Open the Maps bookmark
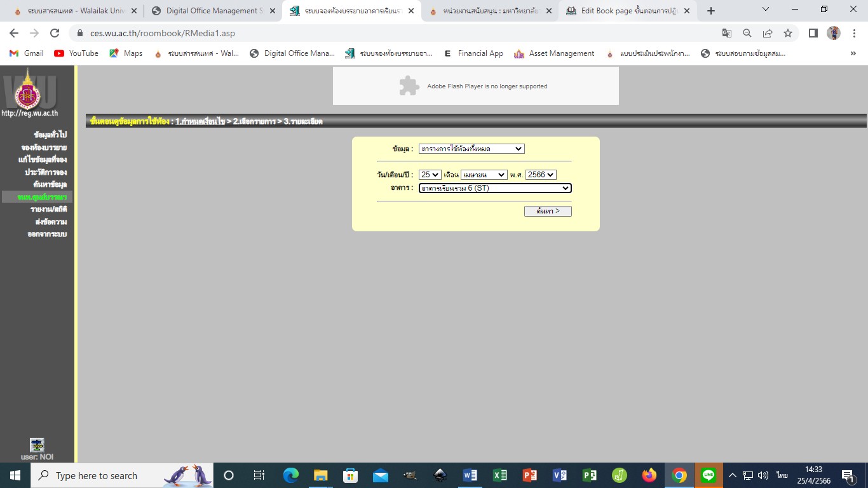 (126, 53)
